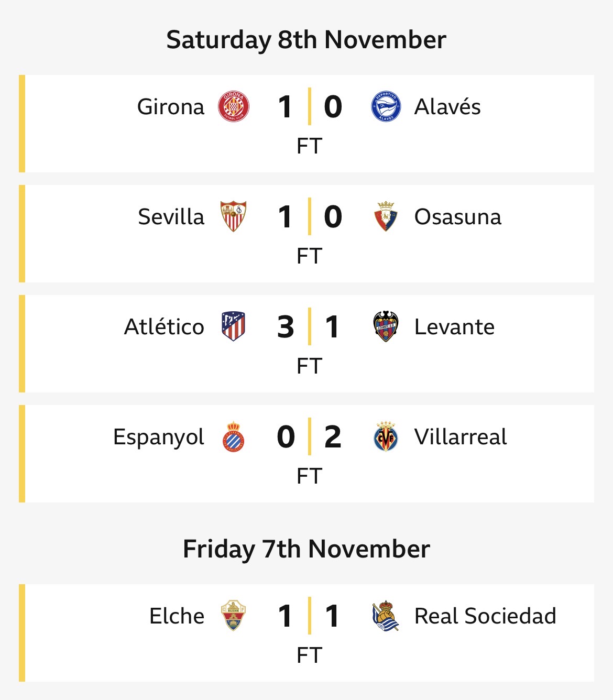The height and width of the screenshot is (700, 613).
Task: Click the Villarreal club badge
Action: pos(386,437)
